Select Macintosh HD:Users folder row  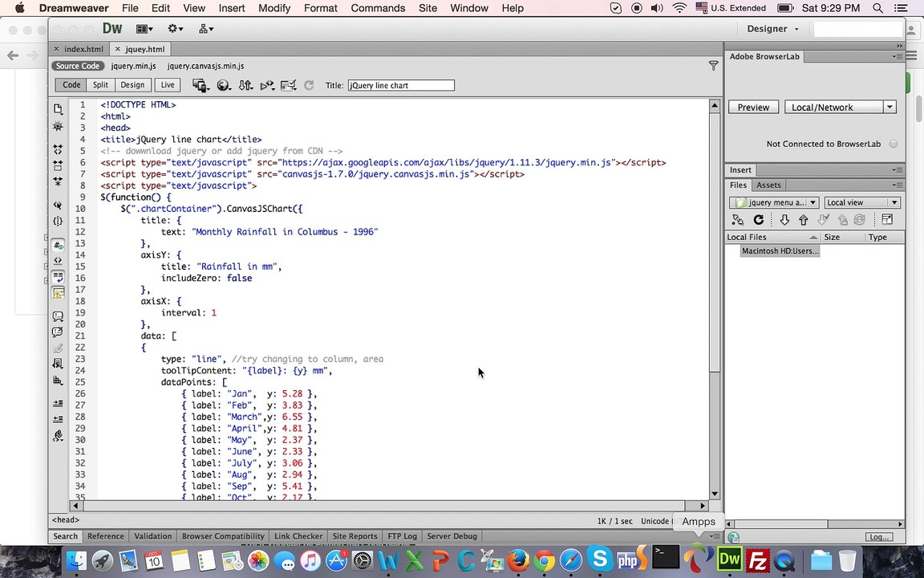(780, 250)
